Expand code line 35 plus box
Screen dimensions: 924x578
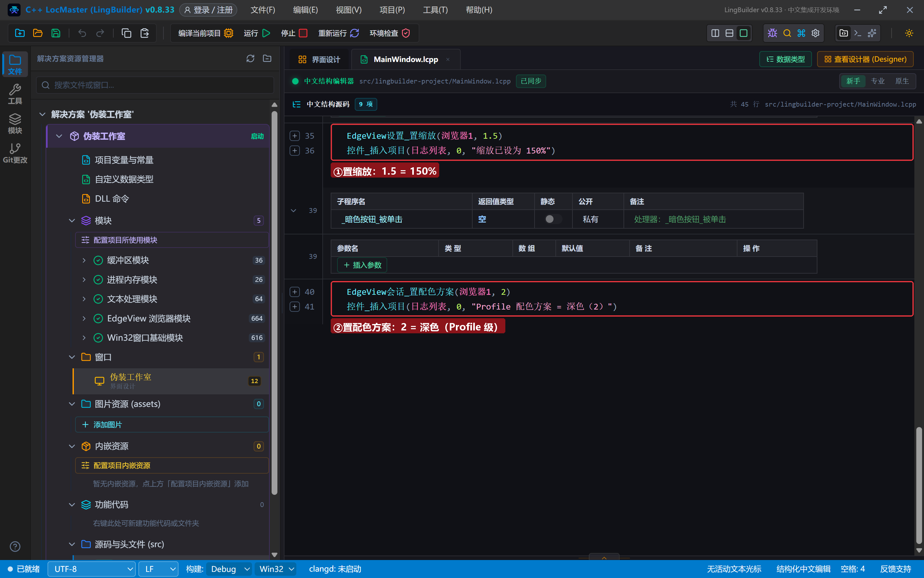[x=295, y=136]
